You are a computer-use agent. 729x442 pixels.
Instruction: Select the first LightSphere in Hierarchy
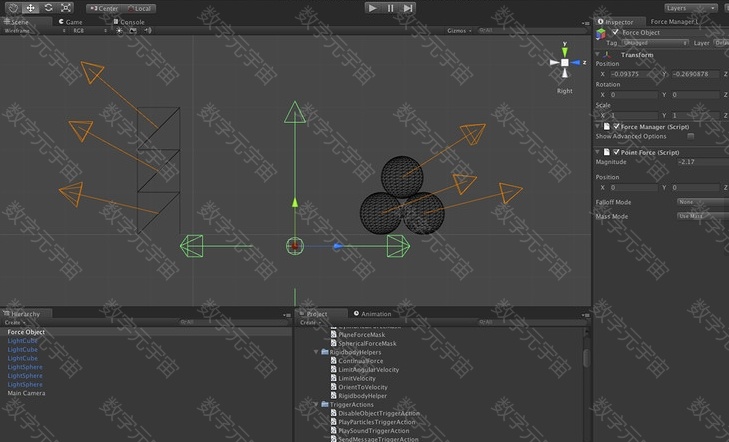(25, 367)
